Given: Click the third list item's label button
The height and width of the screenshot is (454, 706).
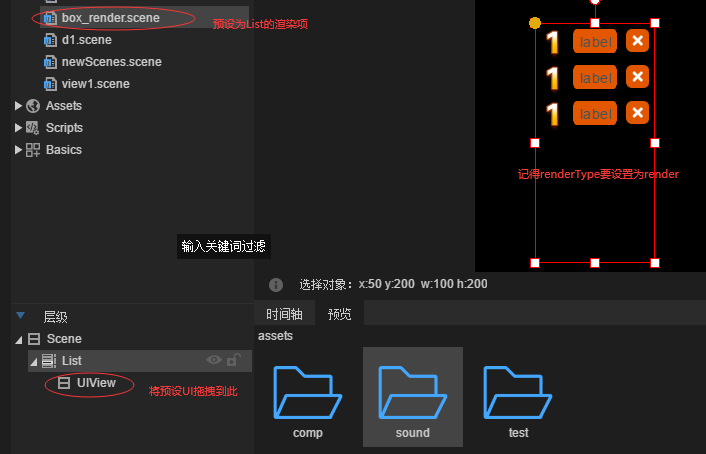Looking at the screenshot, I should click(x=595, y=114).
